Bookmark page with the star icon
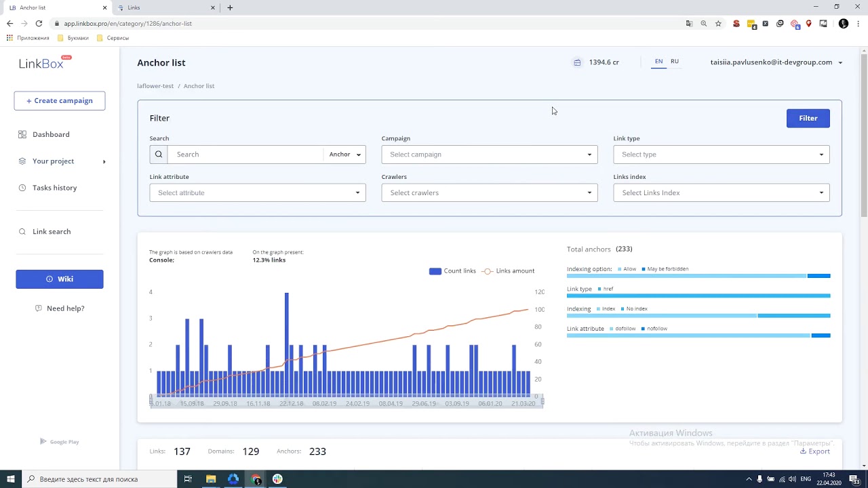This screenshot has height=488, width=868. 718,24
